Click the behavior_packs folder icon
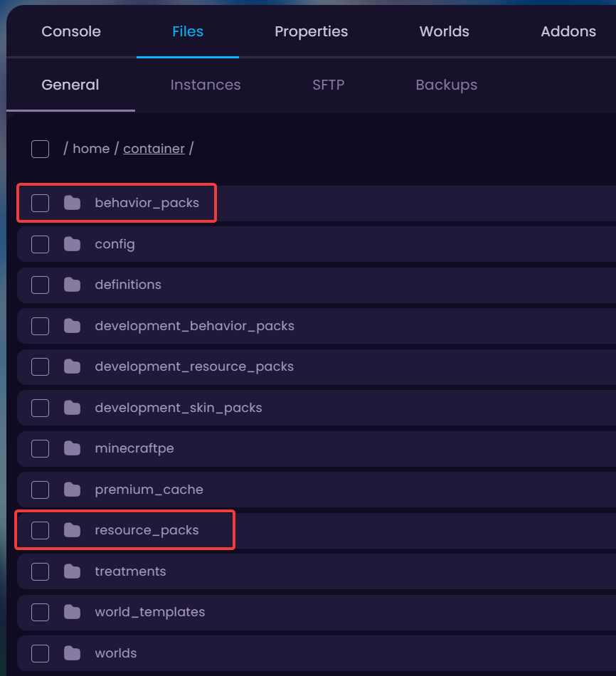 [x=72, y=203]
